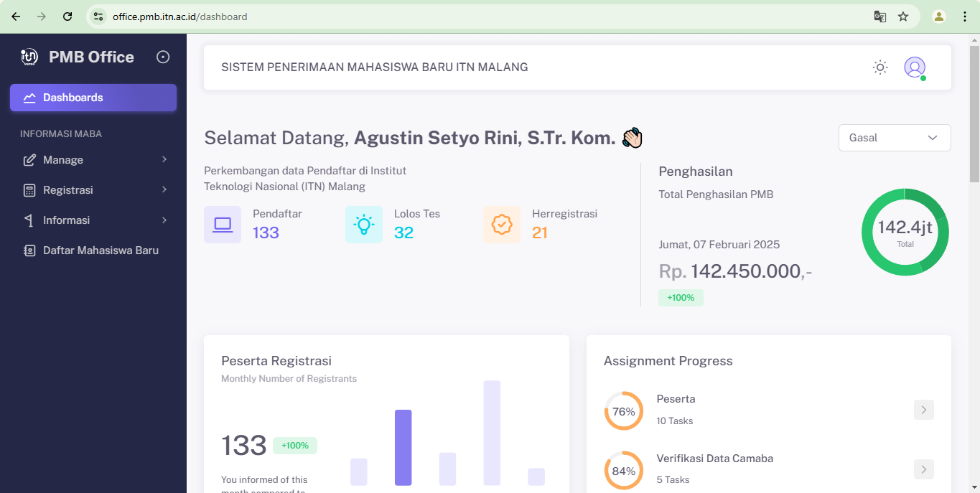The image size is (980, 493).
Task: Click the Dashboards chart line icon
Action: pyautogui.click(x=29, y=98)
